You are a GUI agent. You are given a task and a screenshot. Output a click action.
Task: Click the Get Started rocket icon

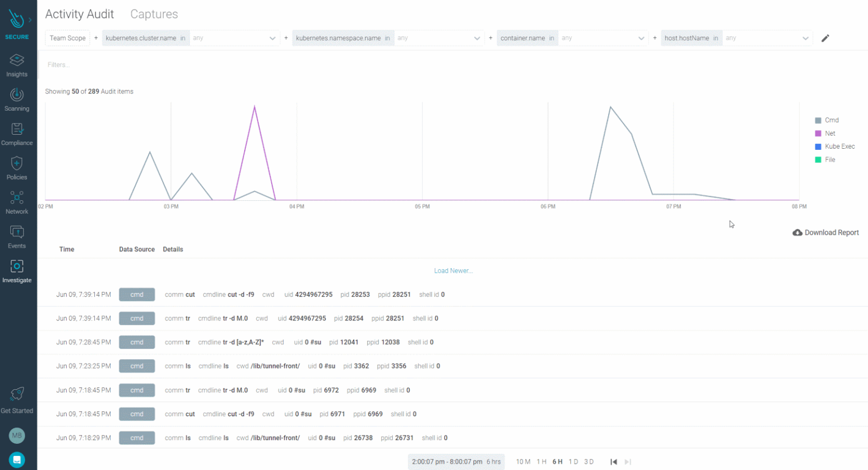[x=17, y=394]
